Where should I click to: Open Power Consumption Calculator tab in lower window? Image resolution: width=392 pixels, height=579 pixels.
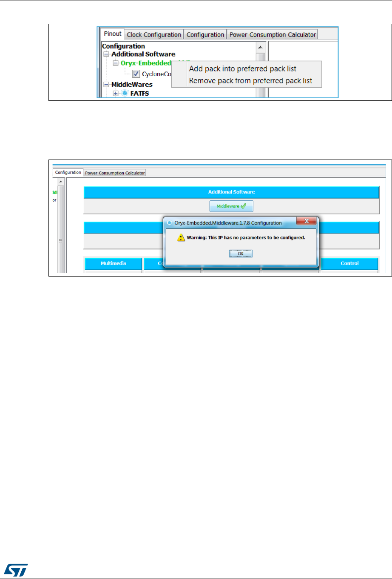pyautogui.click(x=115, y=173)
